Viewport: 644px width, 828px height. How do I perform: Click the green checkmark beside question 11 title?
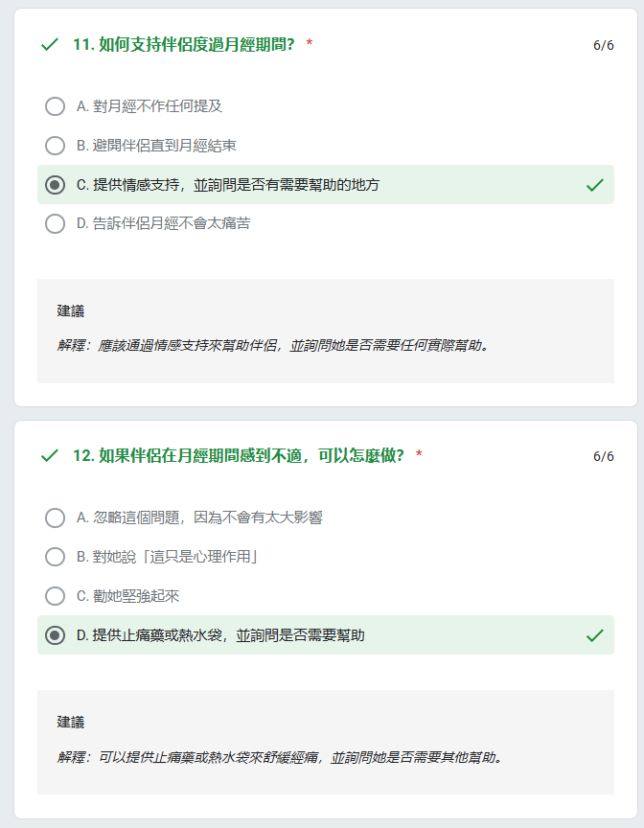[x=49, y=45]
